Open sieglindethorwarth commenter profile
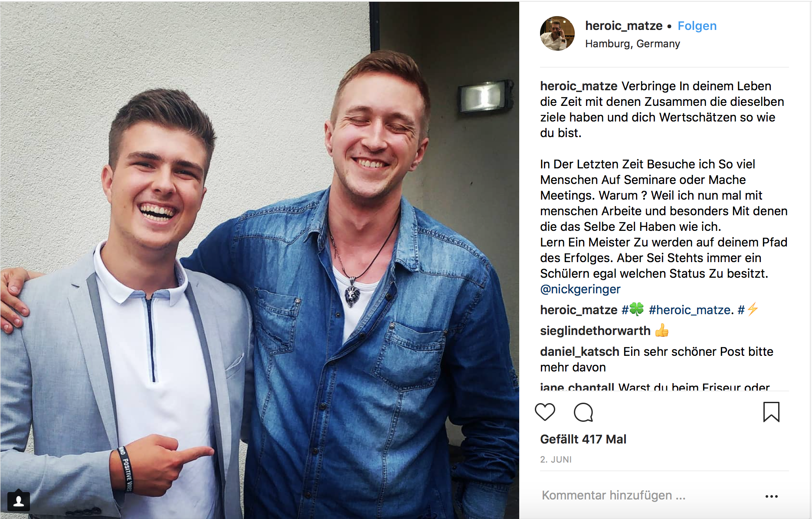The width and height of the screenshot is (812, 519). pos(595,331)
